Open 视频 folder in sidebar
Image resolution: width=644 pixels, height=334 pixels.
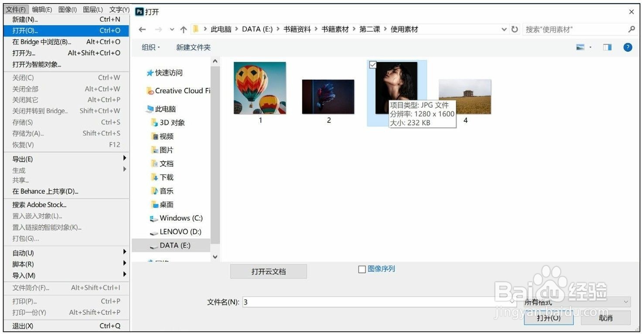(162, 136)
